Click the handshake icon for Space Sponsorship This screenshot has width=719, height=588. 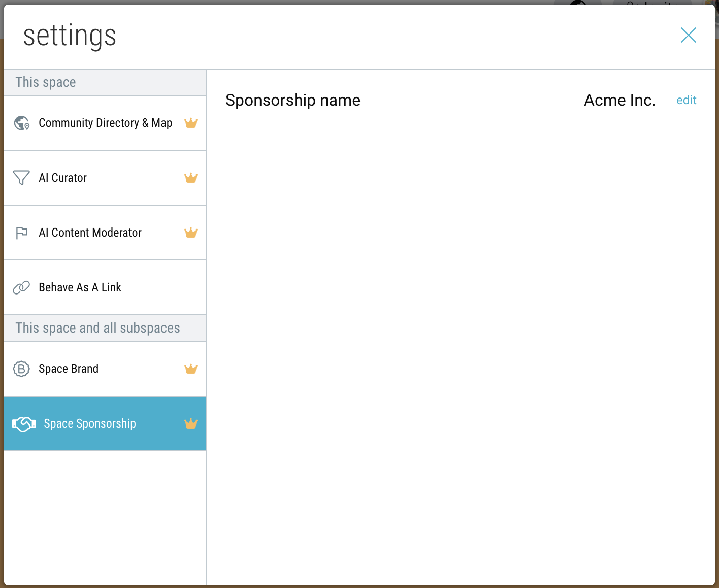[x=24, y=423]
